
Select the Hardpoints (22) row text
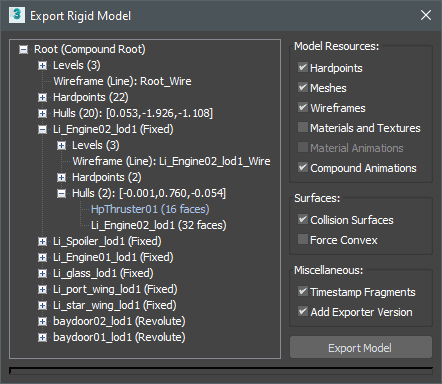pyautogui.click(x=91, y=97)
